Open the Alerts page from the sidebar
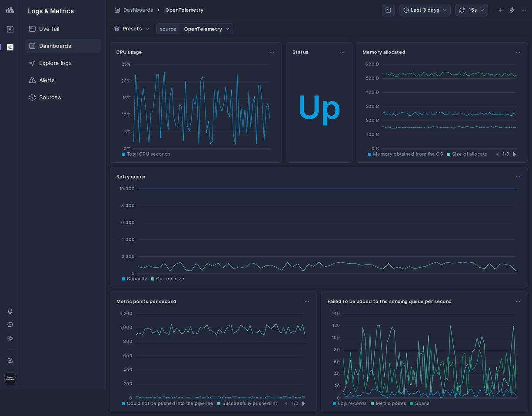The image size is (532, 416). tap(47, 80)
